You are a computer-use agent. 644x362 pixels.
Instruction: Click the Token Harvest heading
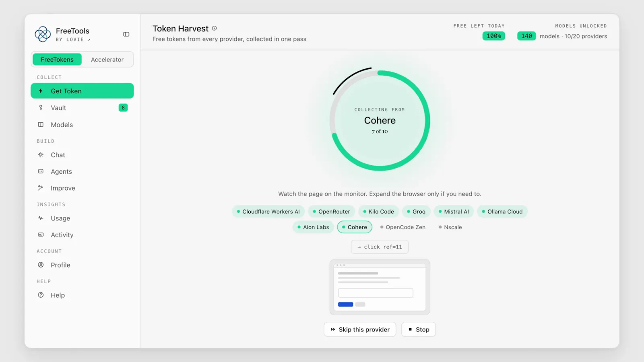point(180,29)
